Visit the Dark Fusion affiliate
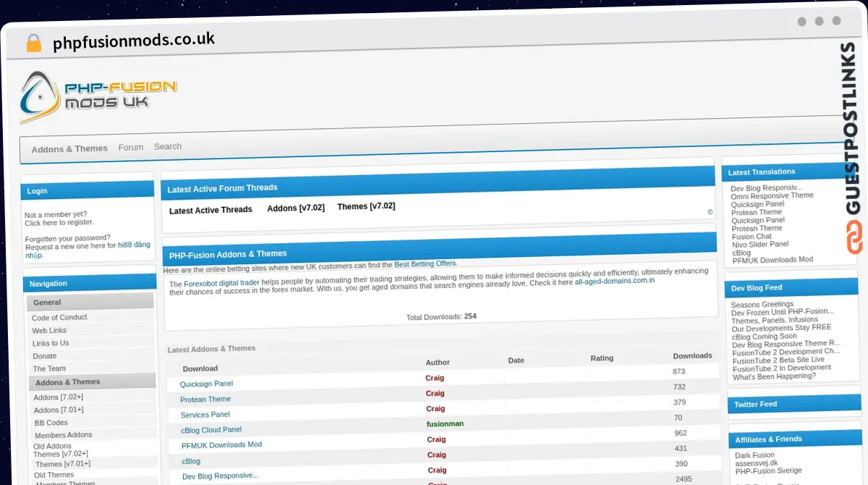Image resolution: width=868 pixels, height=485 pixels. tap(755, 455)
